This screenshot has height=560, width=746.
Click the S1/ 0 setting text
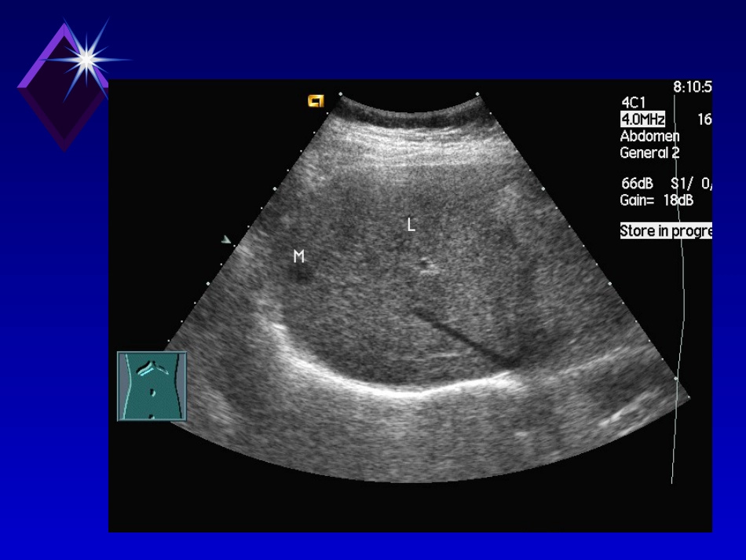[691, 183]
